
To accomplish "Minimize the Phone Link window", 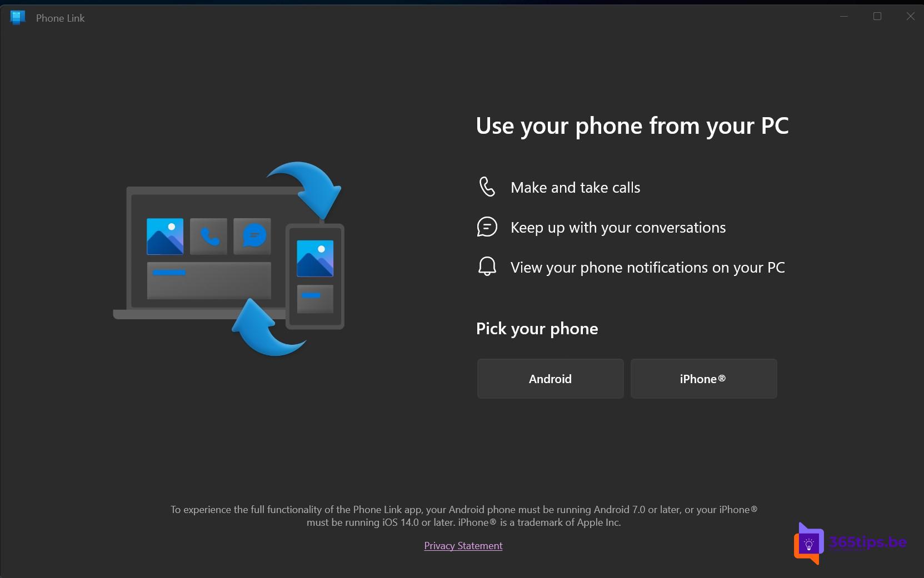I will [844, 16].
